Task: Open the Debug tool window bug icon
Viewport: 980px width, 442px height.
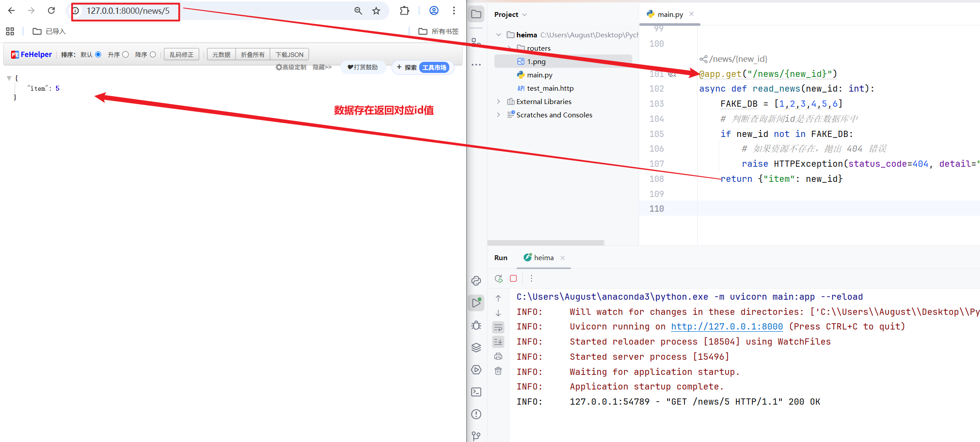Action: (x=476, y=325)
